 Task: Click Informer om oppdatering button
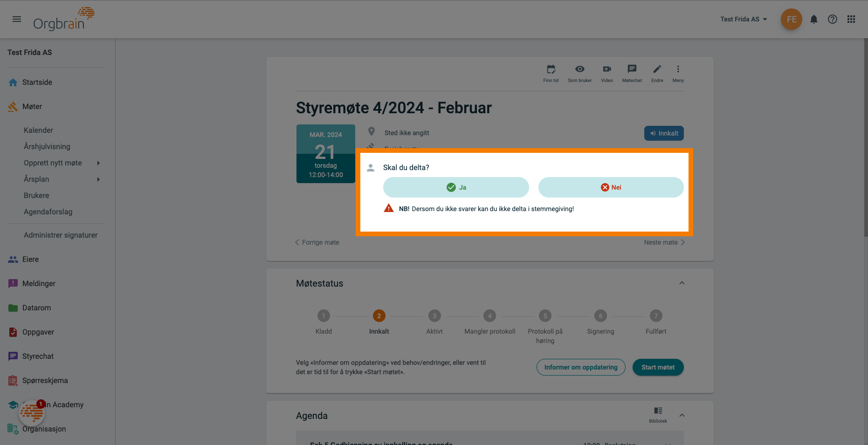[581, 367]
